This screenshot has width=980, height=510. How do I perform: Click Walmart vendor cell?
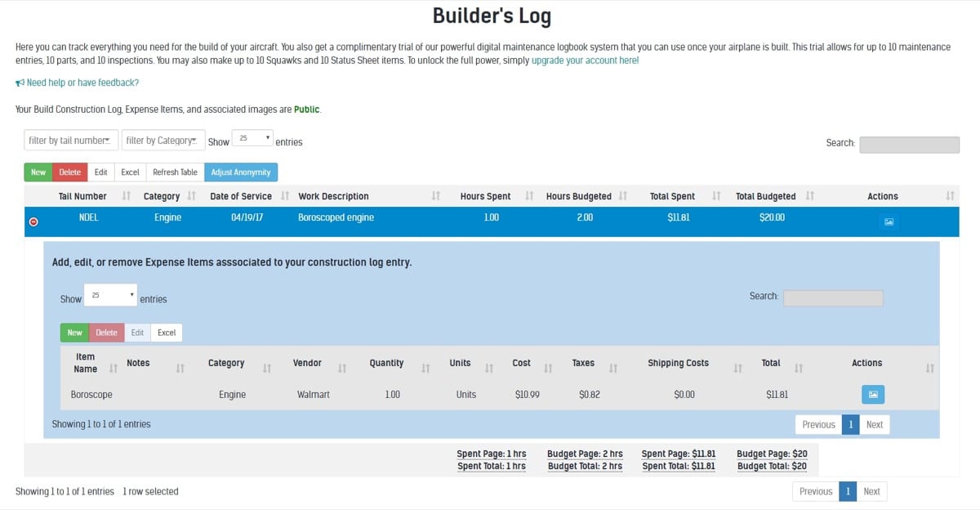point(314,395)
